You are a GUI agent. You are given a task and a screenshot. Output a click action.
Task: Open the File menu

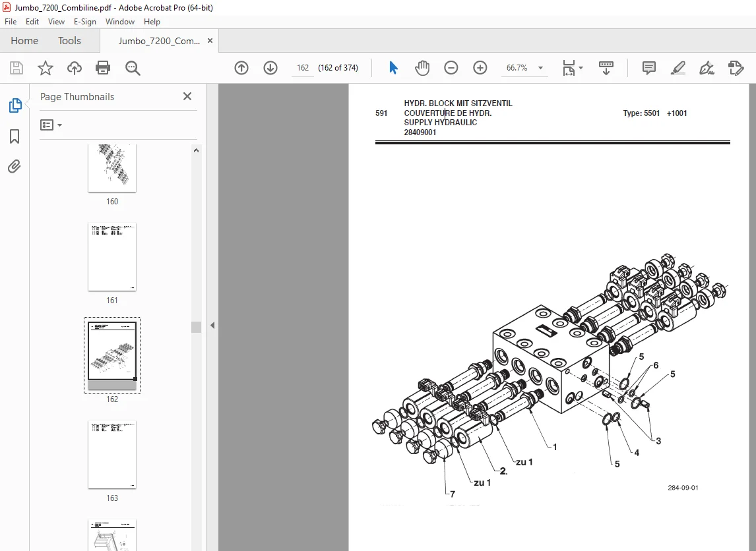pos(11,22)
